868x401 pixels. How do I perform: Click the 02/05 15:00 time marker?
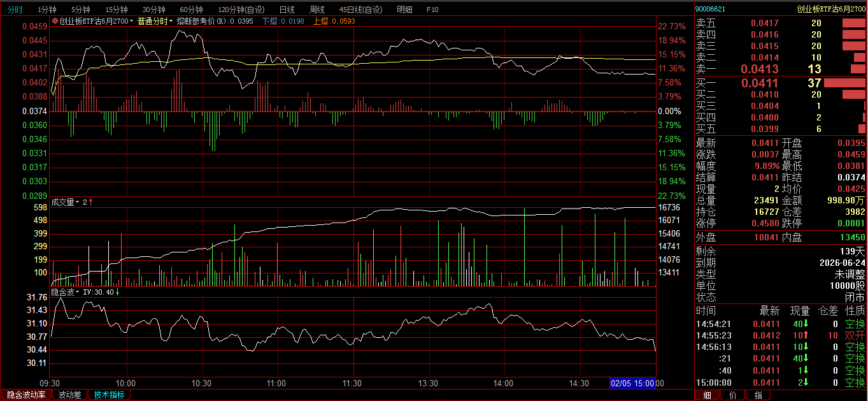(632, 383)
